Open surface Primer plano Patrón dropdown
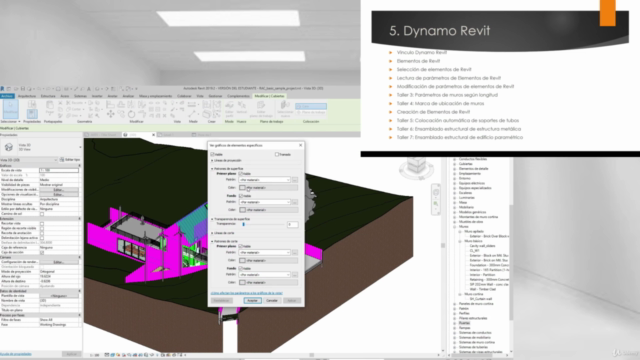This screenshot has height=360, width=640. 264,180
